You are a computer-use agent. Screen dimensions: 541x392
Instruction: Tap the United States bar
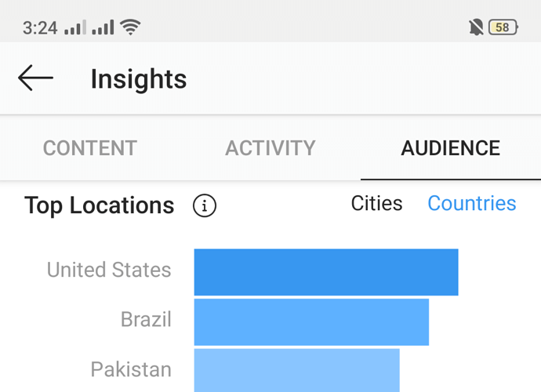(325, 272)
